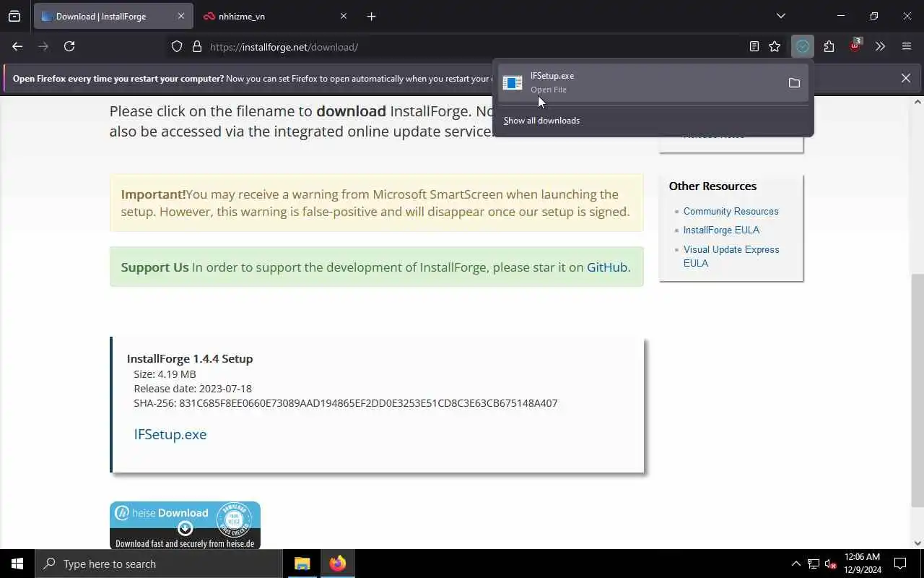Viewport: 924px width, 578px height.
Task: Reload the current page
Action: tap(69, 46)
